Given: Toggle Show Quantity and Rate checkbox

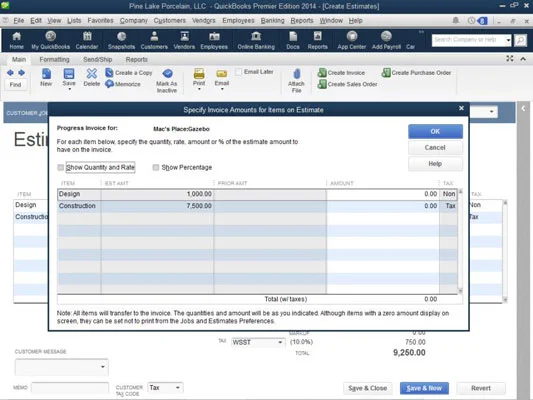Looking at the screenshot, I should click(x=61, y=167).
